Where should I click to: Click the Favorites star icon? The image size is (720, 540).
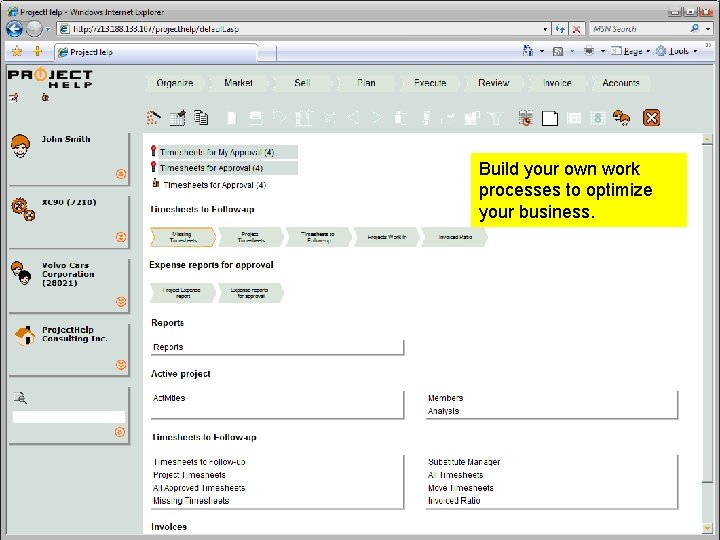[17, 51]
